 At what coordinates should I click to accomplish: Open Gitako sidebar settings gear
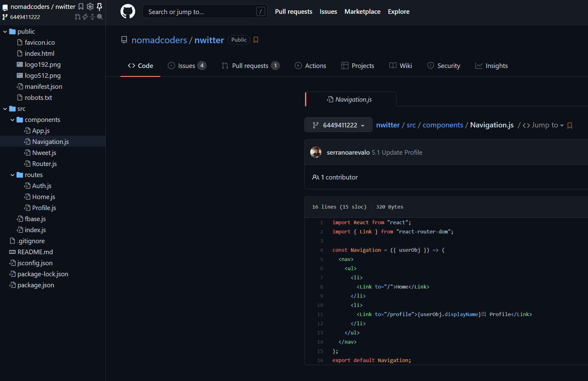click(90, 6)
